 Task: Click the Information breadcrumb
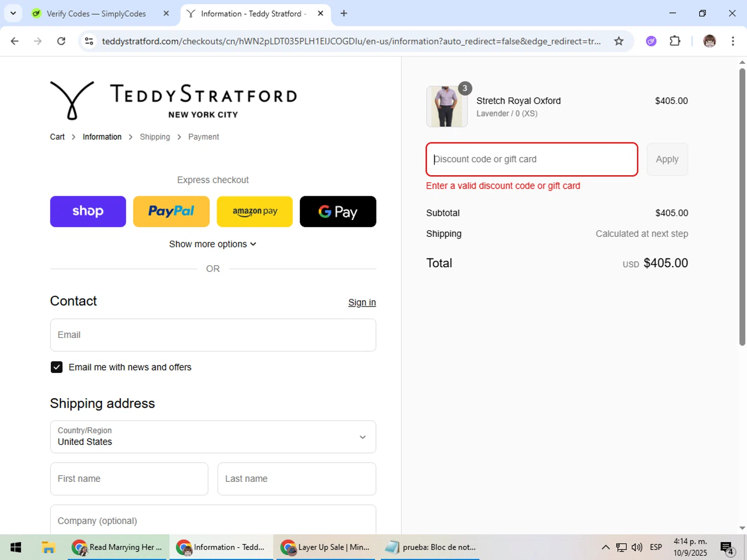(102, 137)
